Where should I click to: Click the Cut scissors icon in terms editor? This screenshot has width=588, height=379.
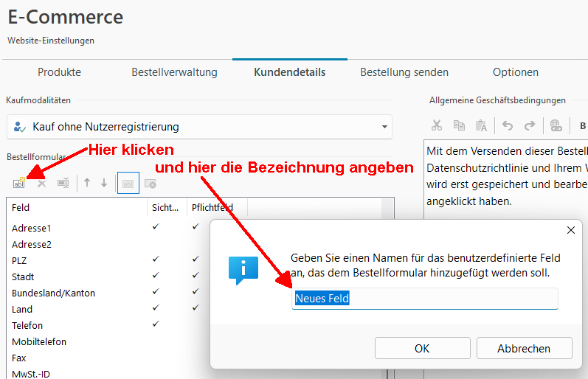click(x=437, y=125)
